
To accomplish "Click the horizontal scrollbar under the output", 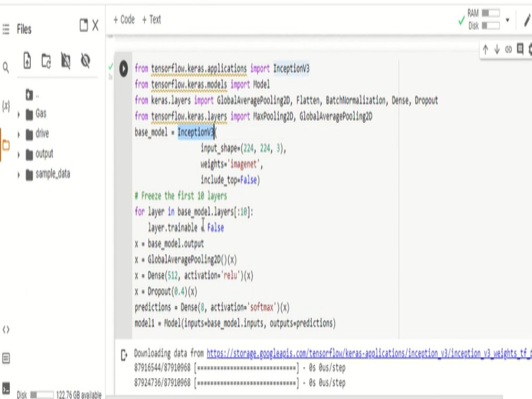I will pyautogui.click(x=304, y=397).
